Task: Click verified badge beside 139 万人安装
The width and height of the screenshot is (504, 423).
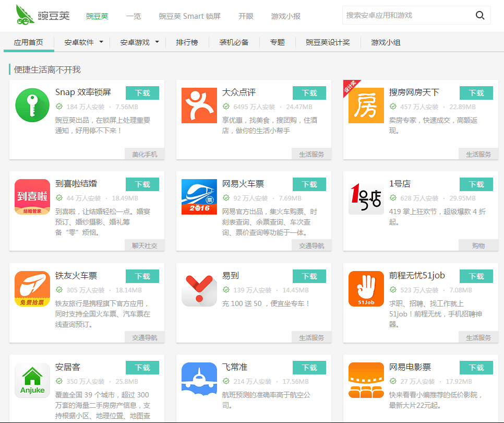Action: [x=226, y=290]
